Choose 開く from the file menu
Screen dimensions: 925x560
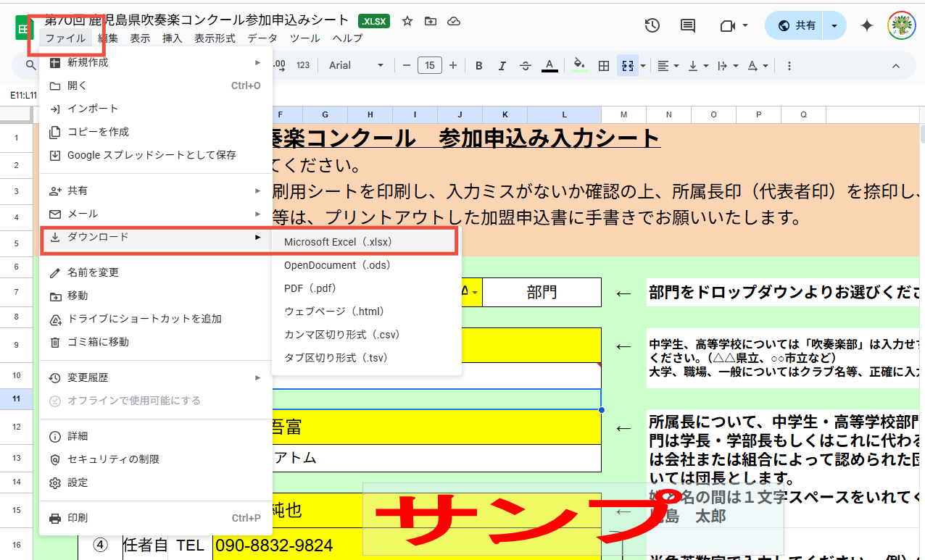155,85
